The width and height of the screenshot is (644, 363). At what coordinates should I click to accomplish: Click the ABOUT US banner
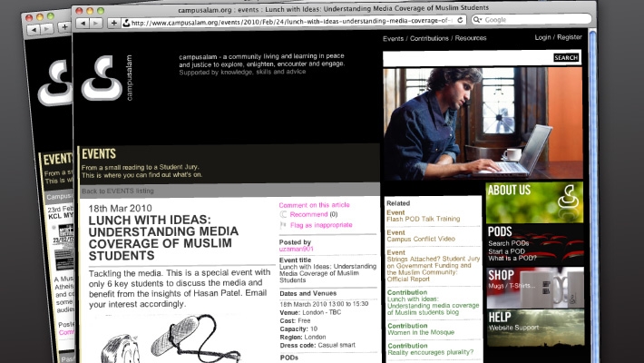pyautogui.click(x=534, y=202)
